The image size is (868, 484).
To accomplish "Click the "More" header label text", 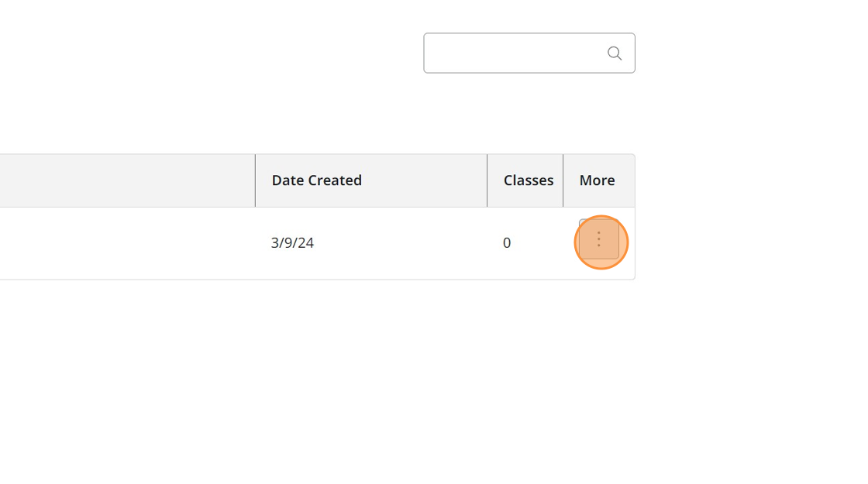I will coord(598,180).
